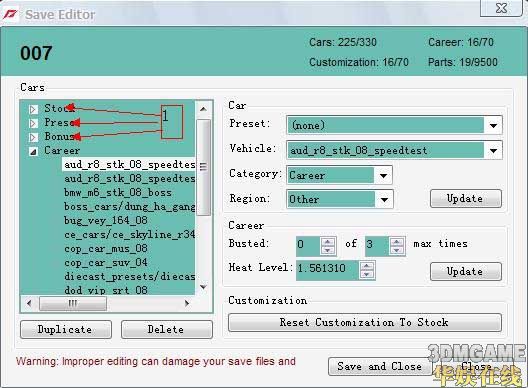This screenshot has width=528, height=388.
Task: Select cop_car_suv_04 in car list
Action: coord(106,262)
